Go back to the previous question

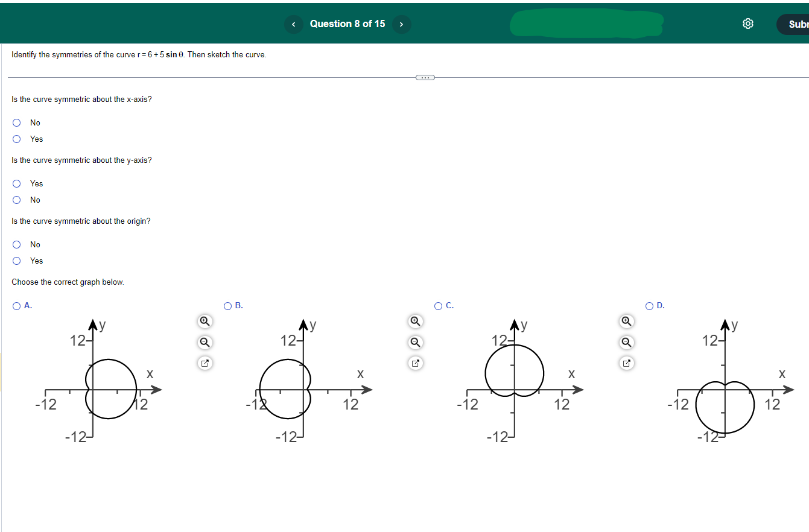(x=294, y=24)
